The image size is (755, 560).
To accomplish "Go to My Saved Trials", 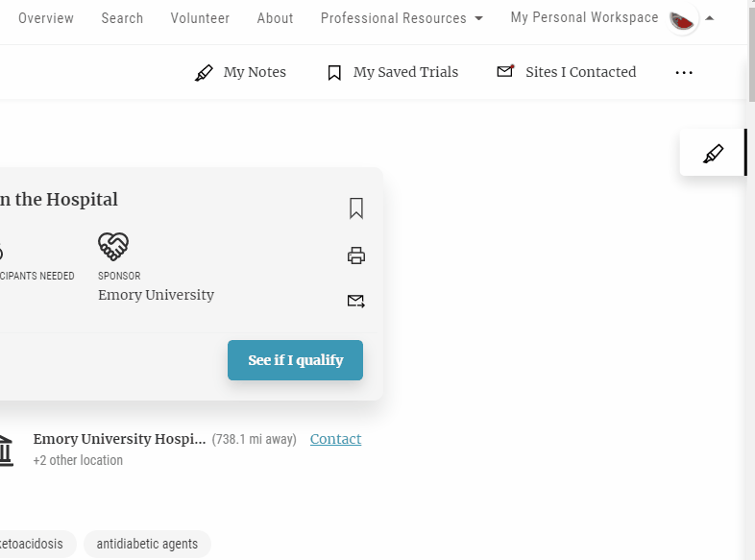I will pos(392,72).
